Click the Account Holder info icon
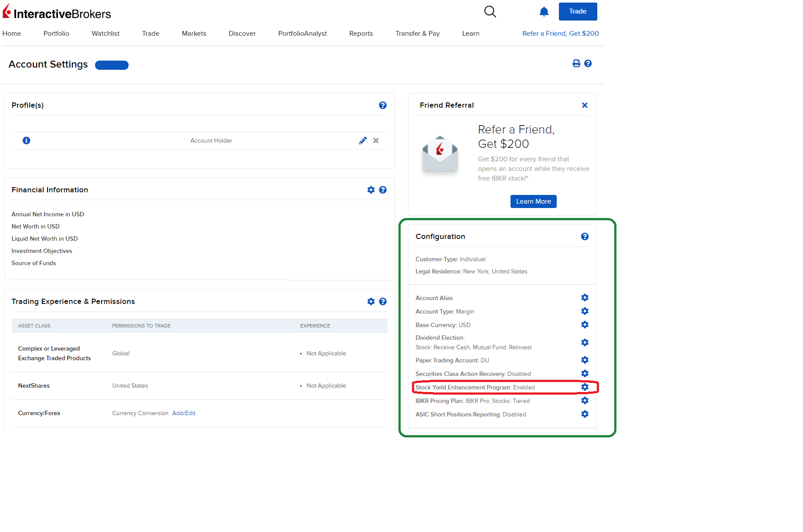Screen dimensions: 803x532 [26, 140]
